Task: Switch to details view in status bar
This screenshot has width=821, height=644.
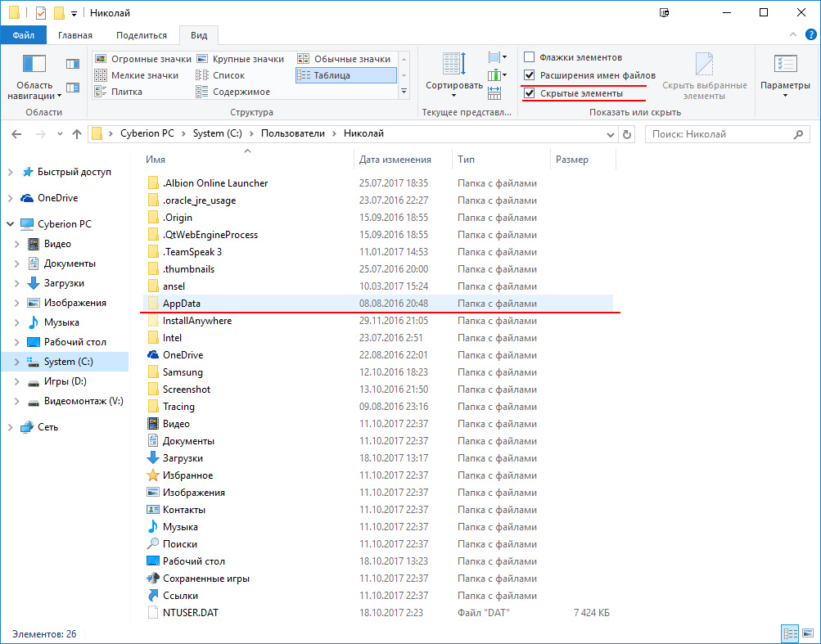Action: pyautogui.click(x=790, y=633)
